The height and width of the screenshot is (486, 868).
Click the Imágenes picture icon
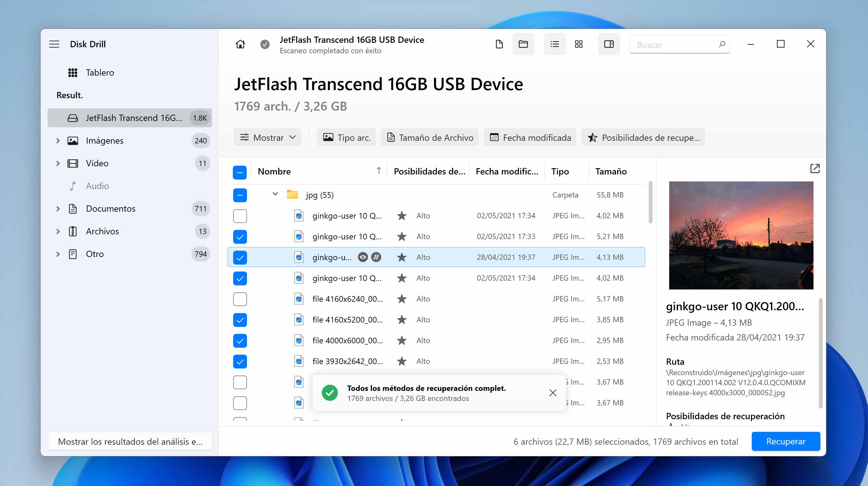73,140
